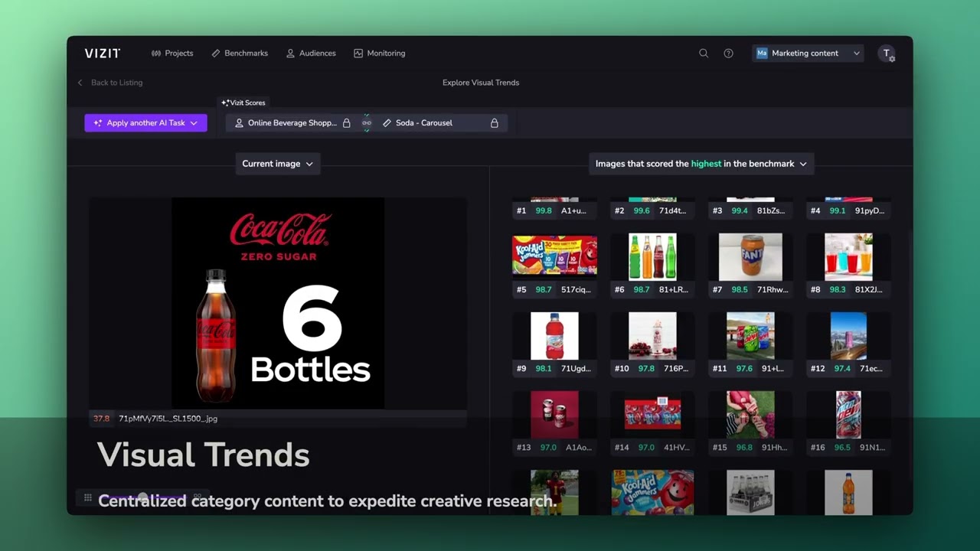Viewport: 980px width, 551px height.
Task: Click the 99.8 score of image #1
Action: [544, 210]
